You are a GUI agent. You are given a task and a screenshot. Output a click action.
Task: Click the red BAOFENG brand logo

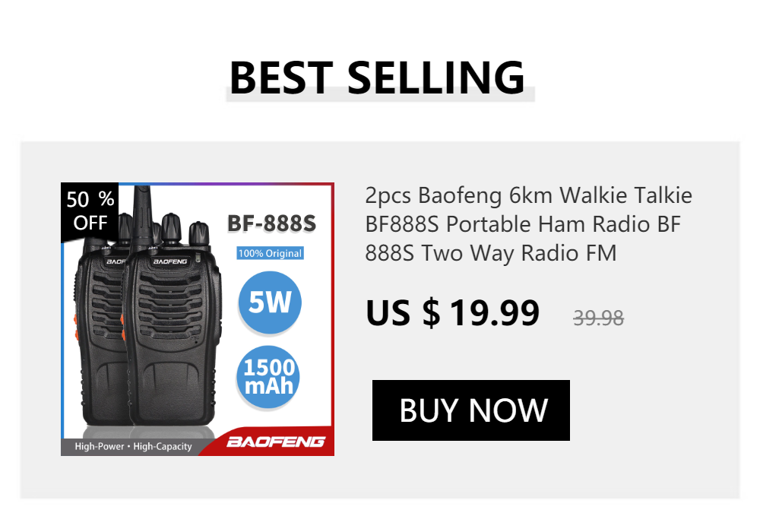tap(275, 442)
